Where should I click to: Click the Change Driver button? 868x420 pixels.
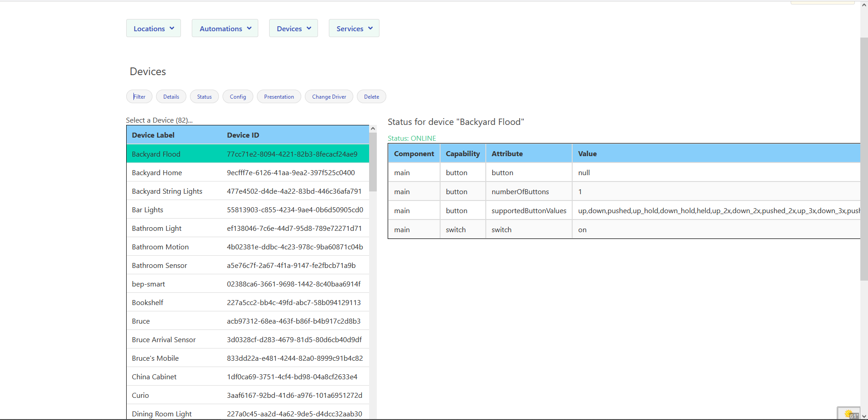click(329, 96)
